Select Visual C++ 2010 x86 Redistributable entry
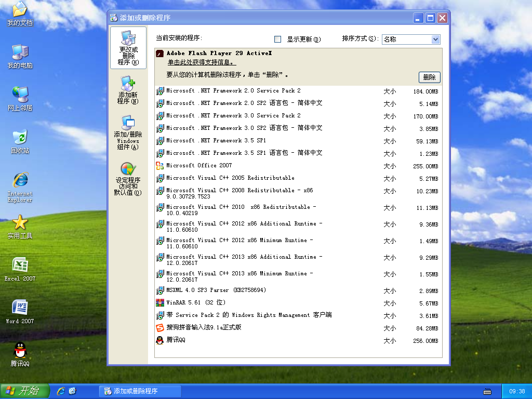Screen dimensions: 532x399 pyautogui.click(x=298, y=210)
